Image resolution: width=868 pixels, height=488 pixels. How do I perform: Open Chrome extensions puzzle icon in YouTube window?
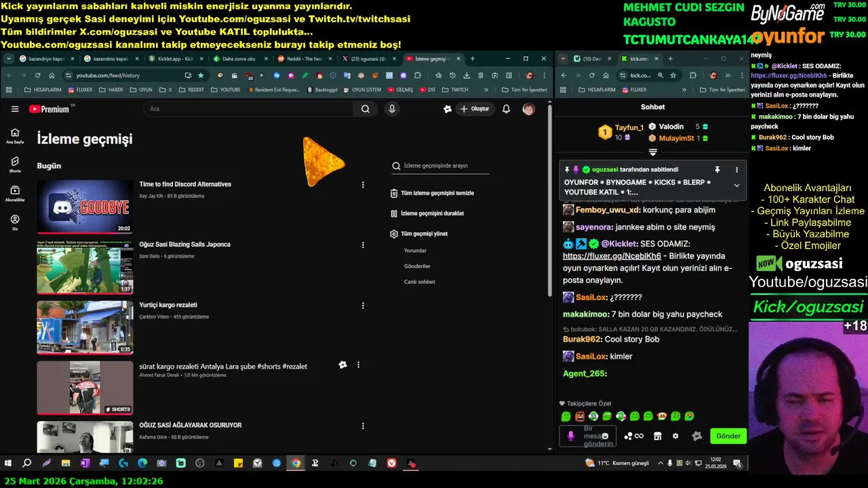pyautogui.click(x=418, y=75)
